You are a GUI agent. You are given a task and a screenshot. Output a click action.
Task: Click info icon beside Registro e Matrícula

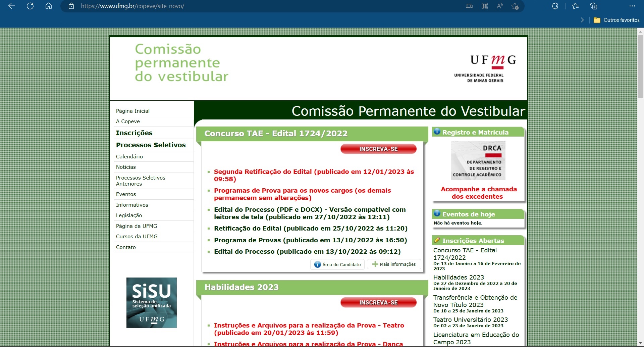(437, 132)
